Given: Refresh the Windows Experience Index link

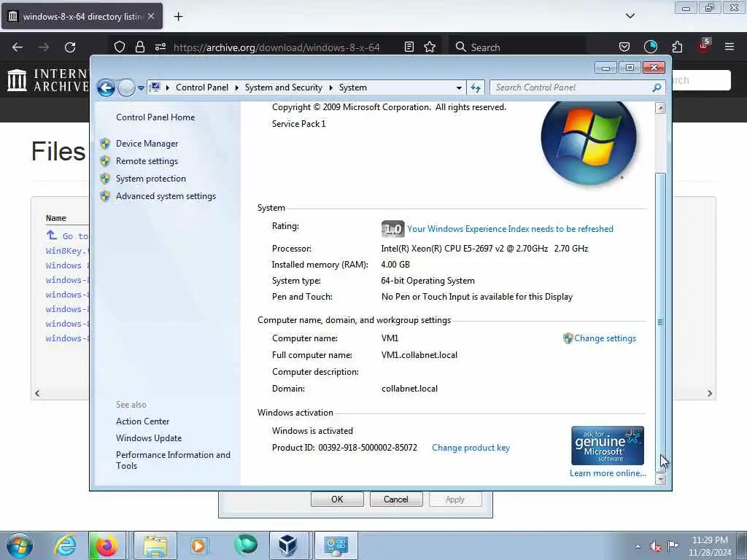Looking at the screenshot, I should [510, 229].
